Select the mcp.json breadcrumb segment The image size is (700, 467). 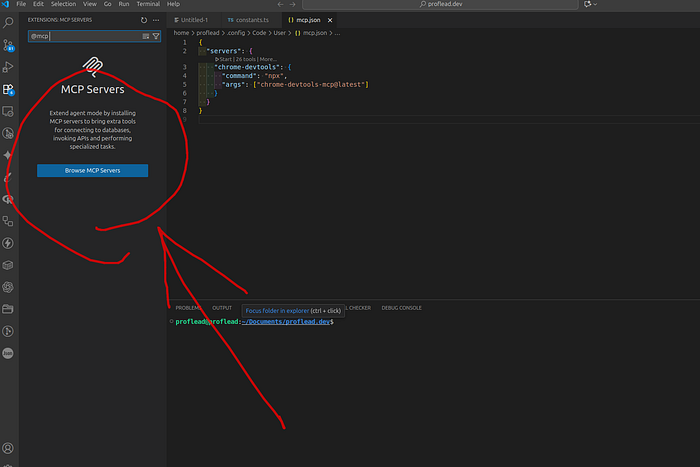[x=311, y=33]
